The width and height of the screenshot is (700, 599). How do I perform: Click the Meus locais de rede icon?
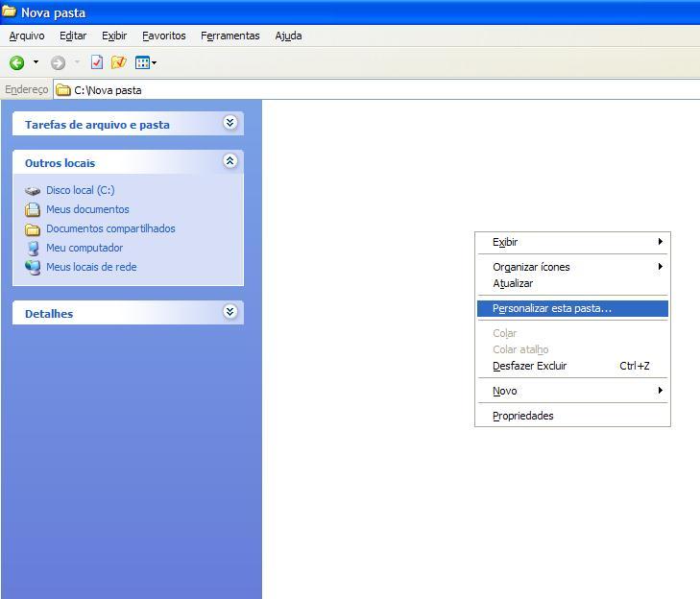click(x=33, y=268)
